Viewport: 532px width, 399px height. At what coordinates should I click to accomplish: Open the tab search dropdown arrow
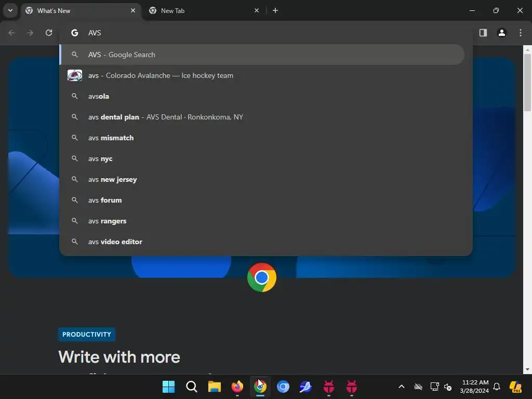pyautogui.click(x=10, y=10)
